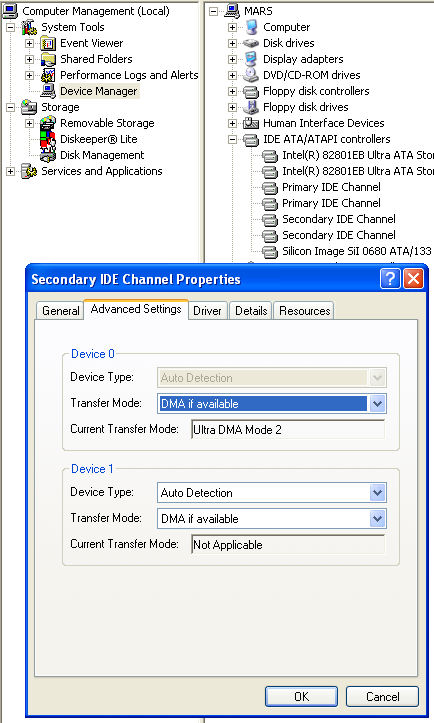Select the Display adapters icon
This screenshot has width=434, height=723.
(251, 59)
